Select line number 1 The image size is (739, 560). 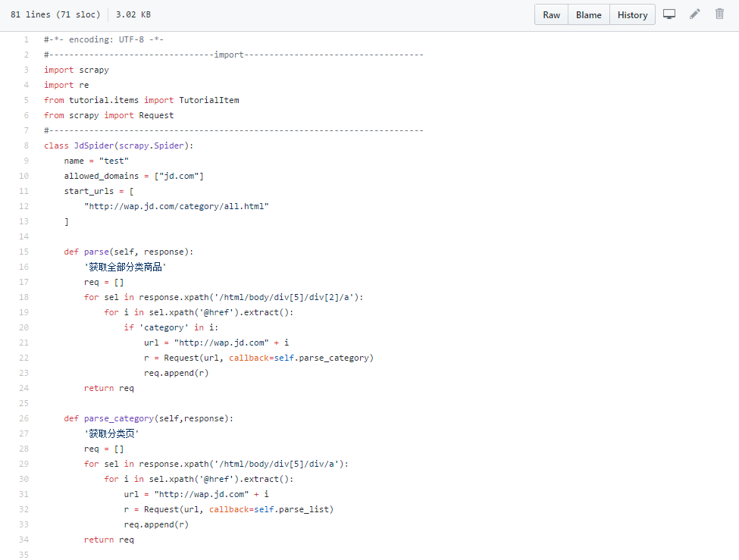coord(27,39)
